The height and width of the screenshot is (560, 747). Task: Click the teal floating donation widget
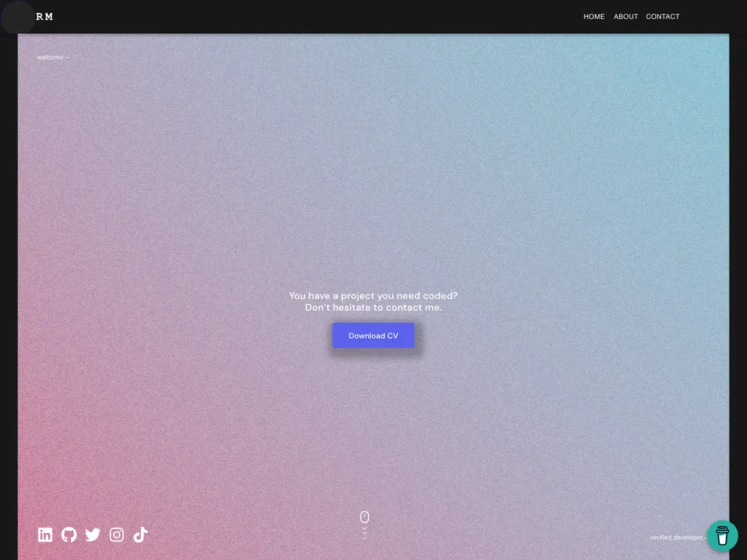tap(722, 535)
